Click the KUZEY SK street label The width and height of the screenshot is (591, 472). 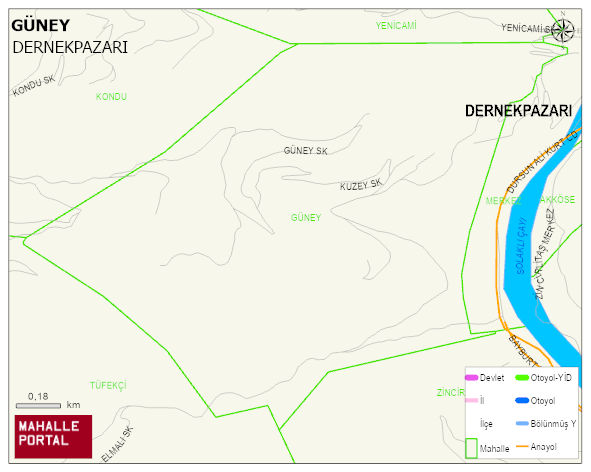click(361, 184)
